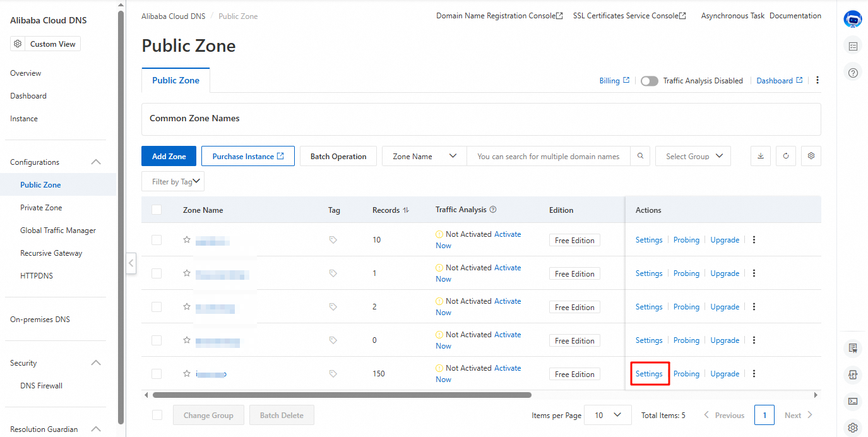Open the Cloud Shell terminal icon
This screenshot has height=437, width=868.
pos(853,401)
